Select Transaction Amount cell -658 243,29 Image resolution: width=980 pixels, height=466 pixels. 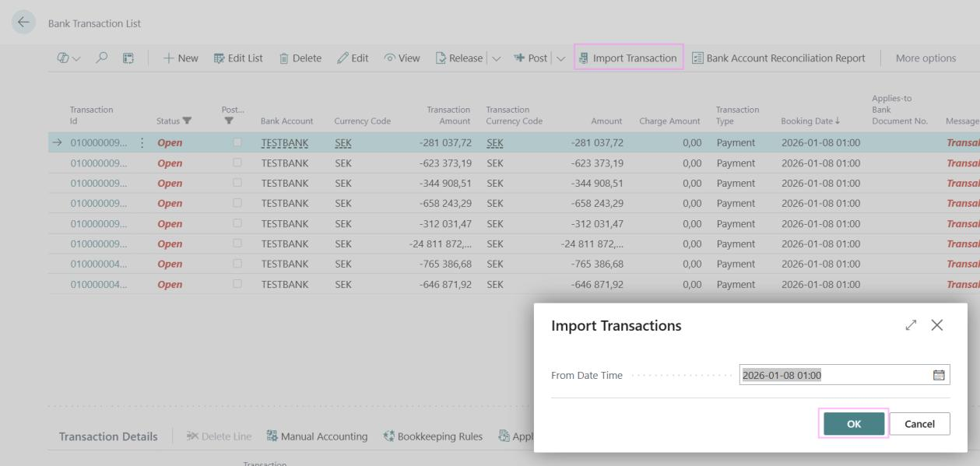click(x=444, y=204)
